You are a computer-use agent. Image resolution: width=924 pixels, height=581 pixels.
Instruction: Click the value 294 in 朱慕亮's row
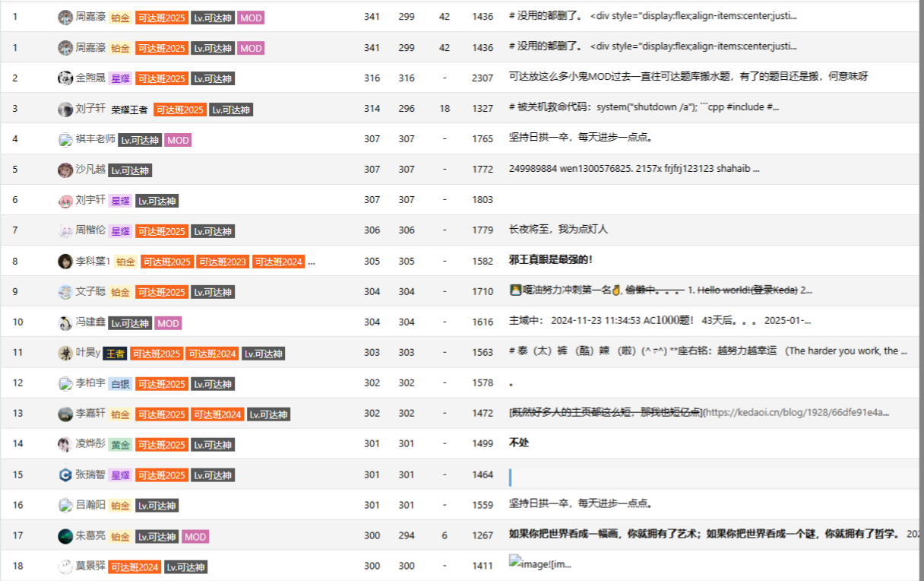tap(407, 536)
